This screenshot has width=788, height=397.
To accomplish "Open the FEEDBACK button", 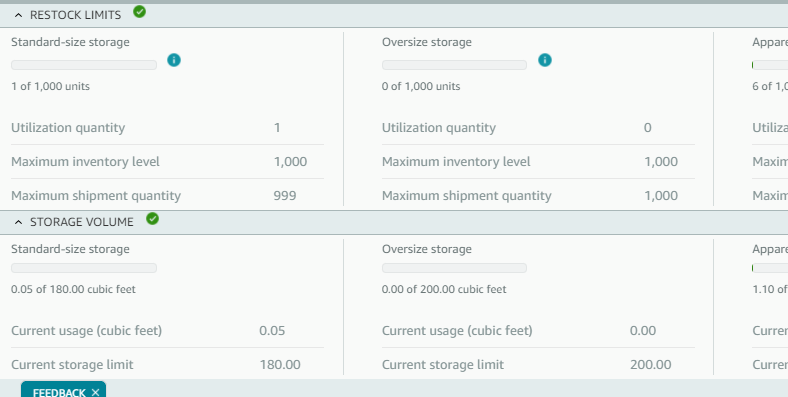I will 59,392.
